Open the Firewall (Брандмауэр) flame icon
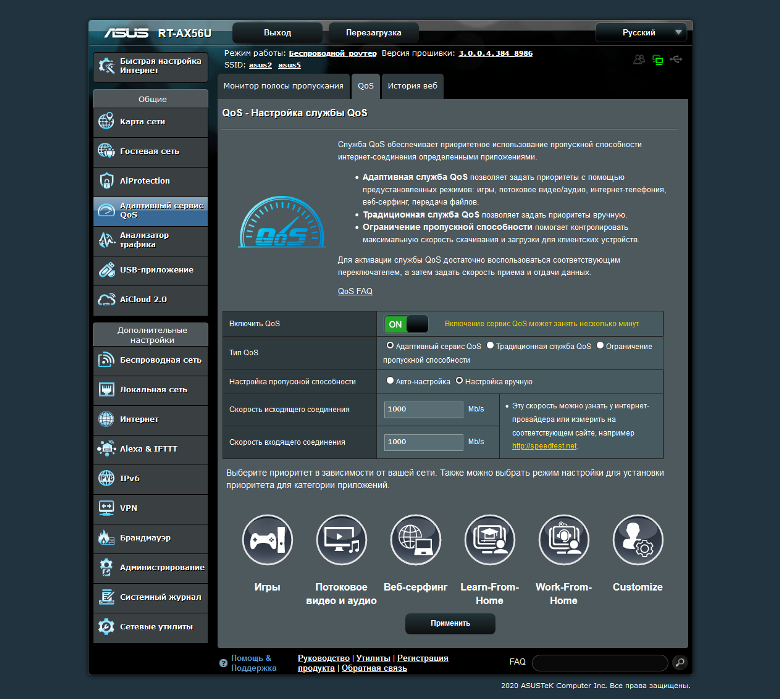 pos(106,537)
